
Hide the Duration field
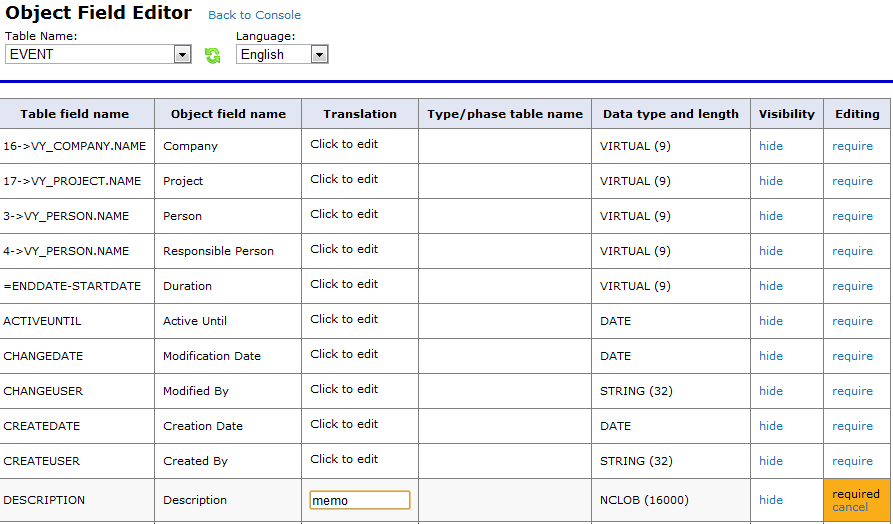771,286
